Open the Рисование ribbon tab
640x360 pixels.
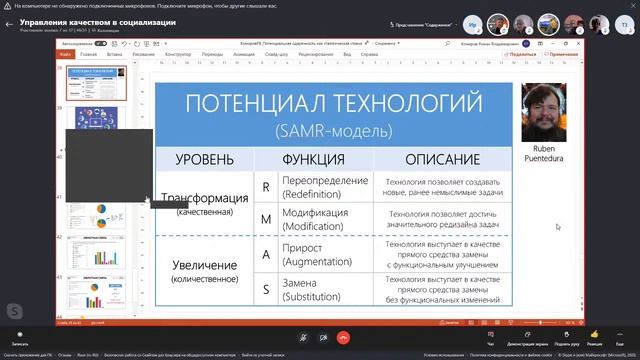tap(144, 54)
